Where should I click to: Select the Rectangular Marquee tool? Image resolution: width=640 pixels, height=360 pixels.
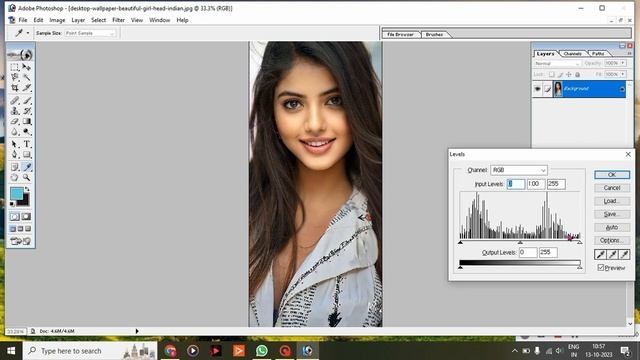tap(15, 67)
